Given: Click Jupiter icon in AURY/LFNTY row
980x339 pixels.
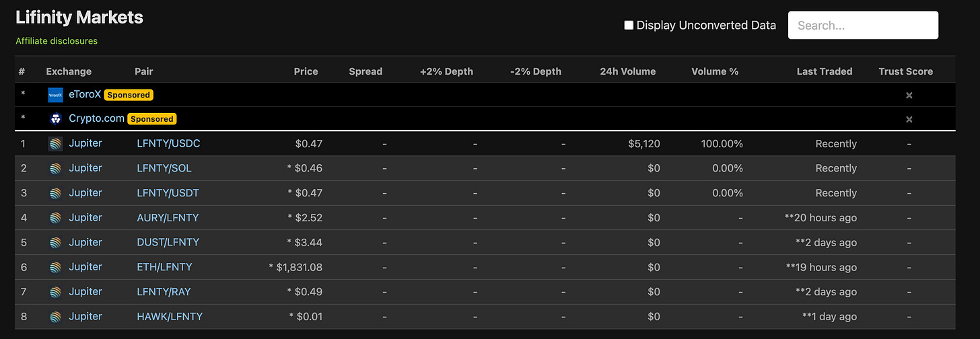Looking at the screenshot, I should (55, 218).
